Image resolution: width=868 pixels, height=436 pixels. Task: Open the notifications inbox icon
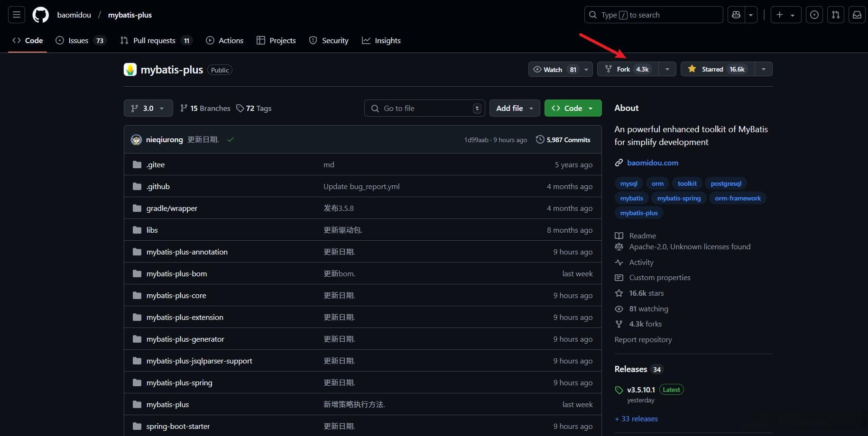pos(857,15)
